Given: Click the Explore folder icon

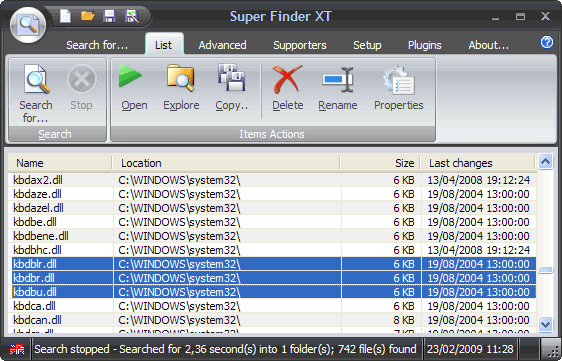Looking at the screenshot, I should pyautogui.click(x=180, y=77).
